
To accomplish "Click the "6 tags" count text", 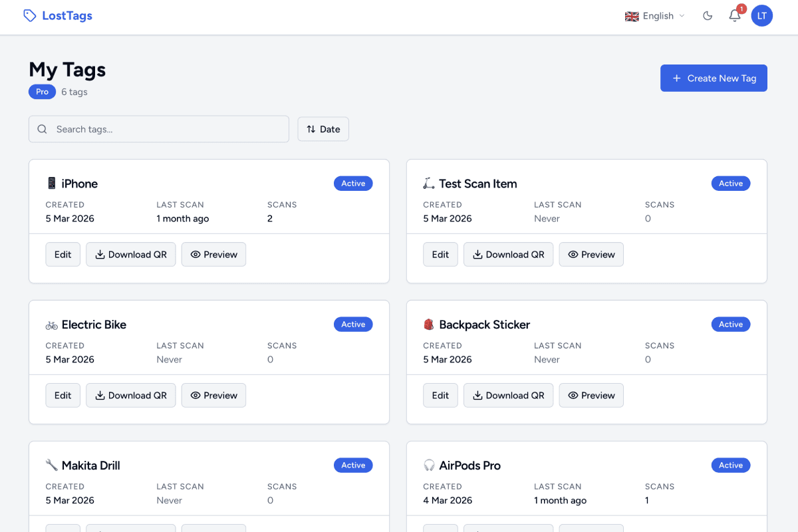I will pos(74,92).
